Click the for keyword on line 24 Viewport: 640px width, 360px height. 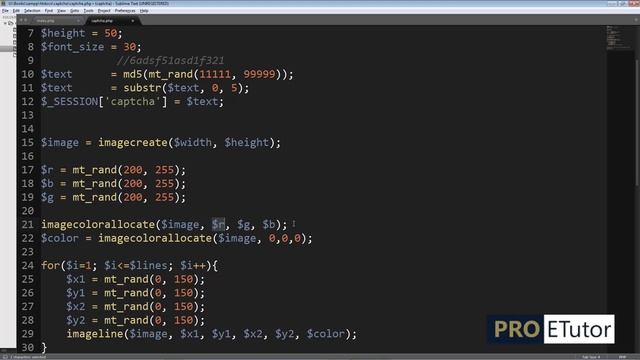[50, 266]
